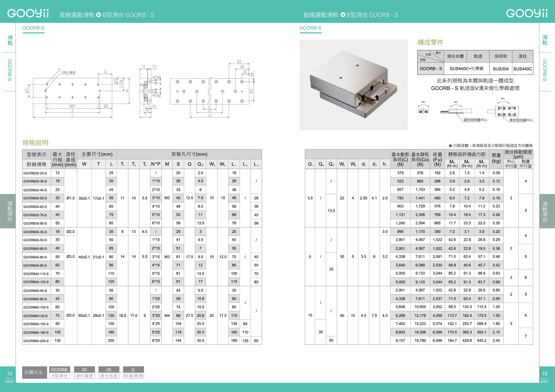Select the left vertical GOORB-S side tab
This screenshot has height=392, width=555.
click(x=10, y=70)
